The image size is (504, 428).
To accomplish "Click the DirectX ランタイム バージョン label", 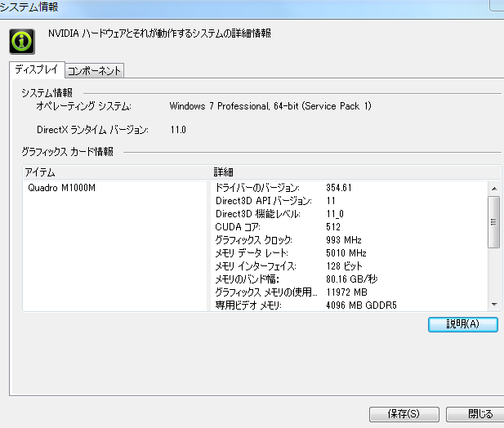I will tap(92, 130).
